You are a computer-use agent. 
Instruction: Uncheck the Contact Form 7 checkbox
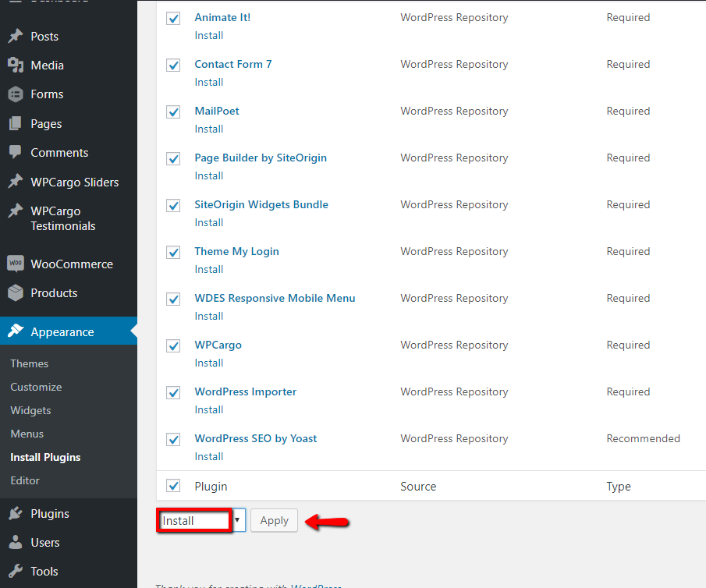[173, 66]
